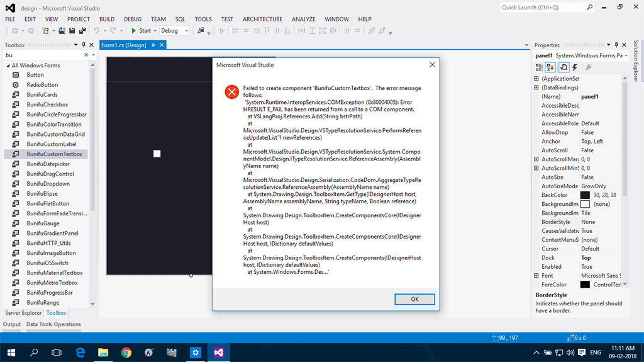Expand the Font property
Image resolution: width=644 pixels, height=362 pixels.
536,276
